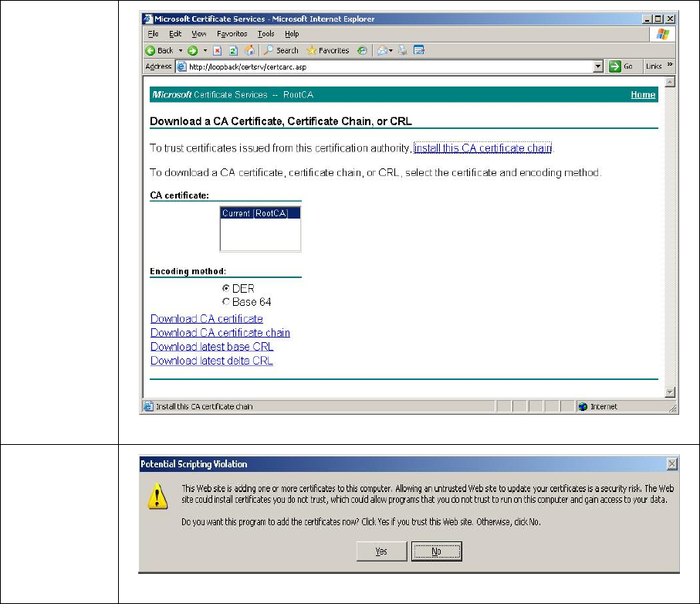Viewport: 700px width, 604px height.
Task: Open the Tools menu
Action: point(265,34)
